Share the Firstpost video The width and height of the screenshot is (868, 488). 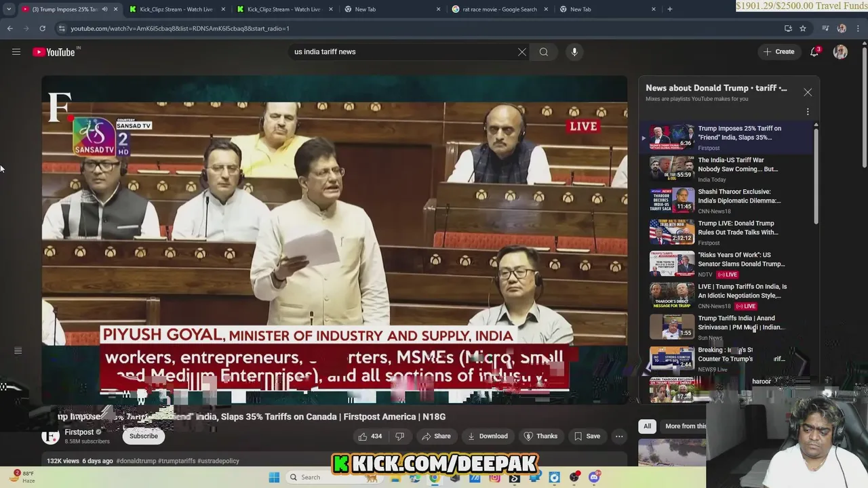436,436
